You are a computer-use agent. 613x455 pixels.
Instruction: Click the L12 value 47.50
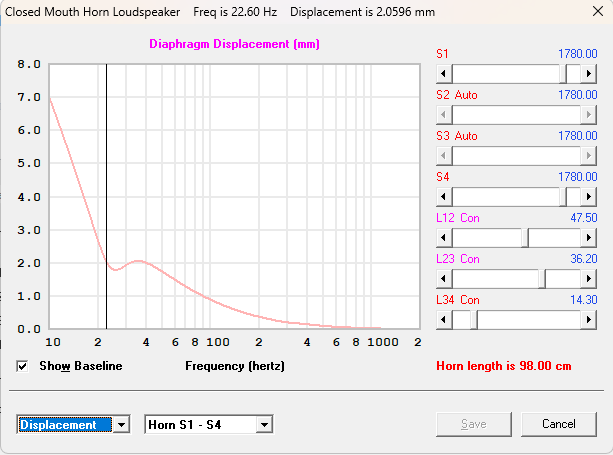[x=584, y=218]
